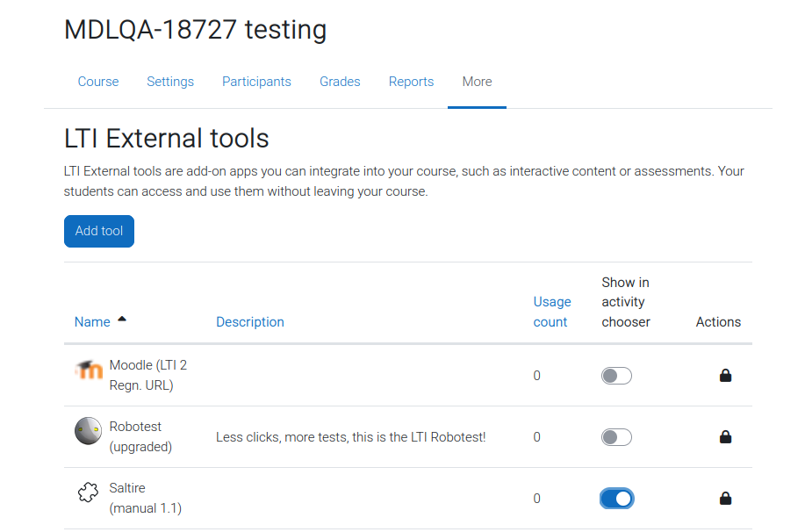
Task: Click the Moodle logo icon
Action: [89, 370]
